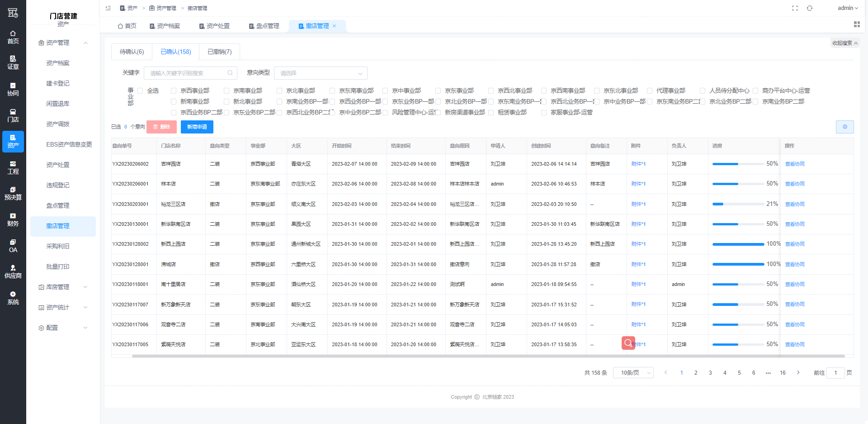Collapse sidebar with the menu fold icon
The width and height of the screenshot is (868, 424).
click(108, 8)
